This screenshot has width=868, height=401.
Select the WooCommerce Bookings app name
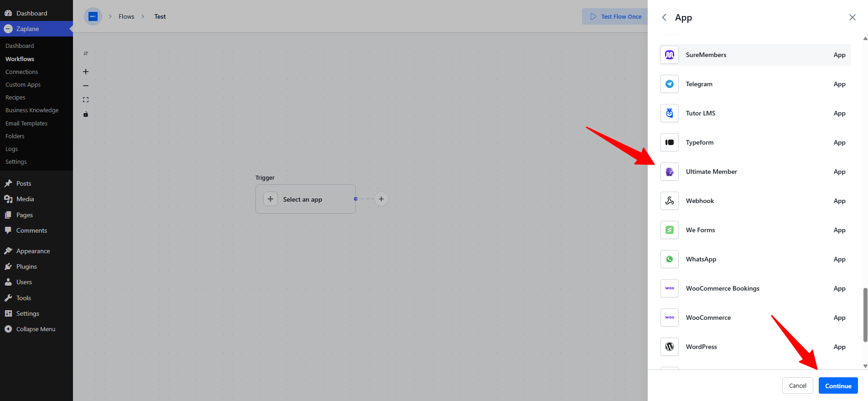723,288
